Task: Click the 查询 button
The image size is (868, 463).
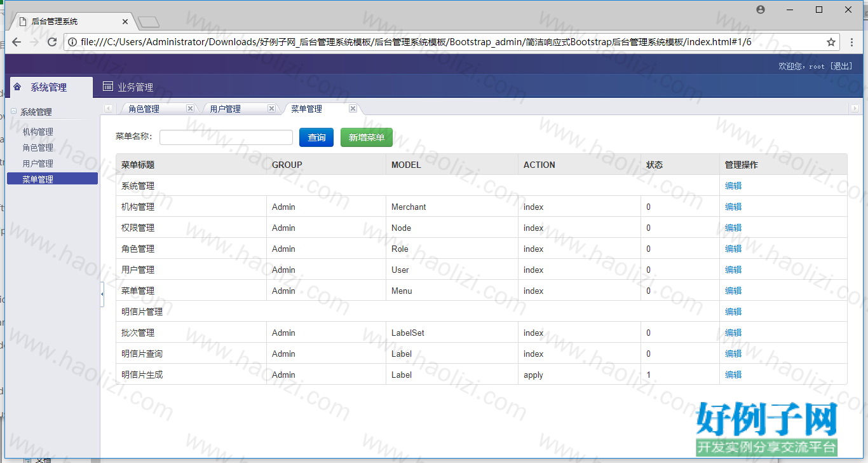Action: coord(316,137)
